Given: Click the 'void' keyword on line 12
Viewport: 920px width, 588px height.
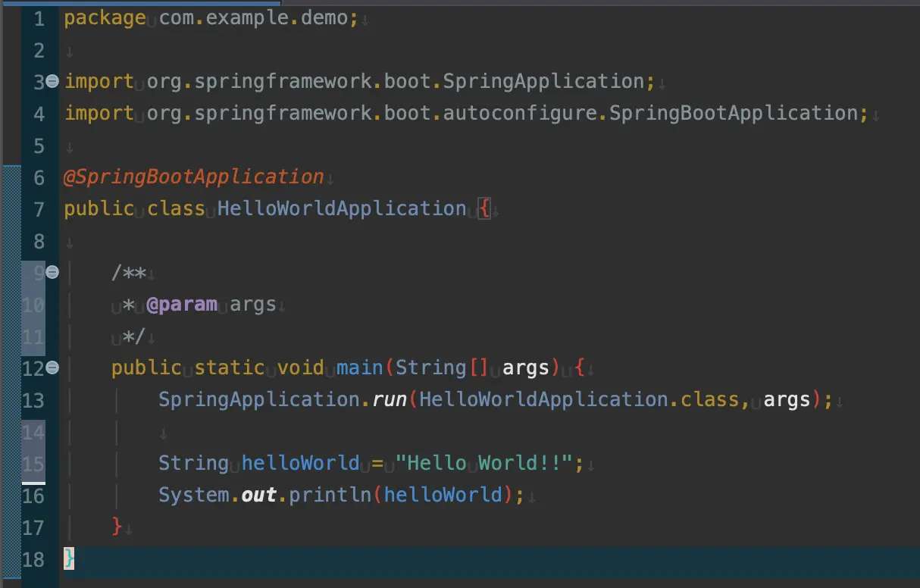Looking at the screenshot, I should (x=300, y=367).
